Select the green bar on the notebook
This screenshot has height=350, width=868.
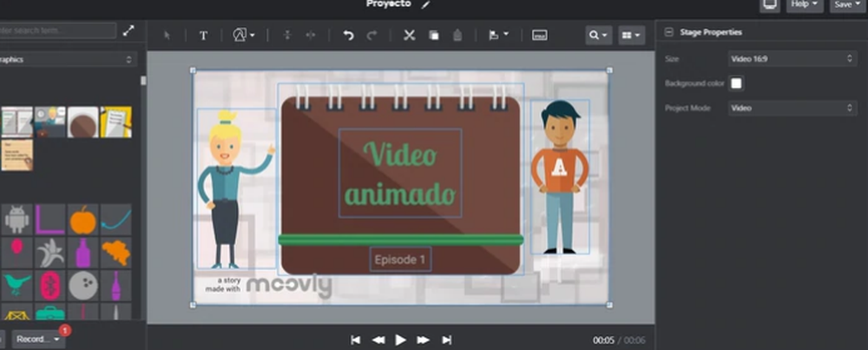pos(400,240)
